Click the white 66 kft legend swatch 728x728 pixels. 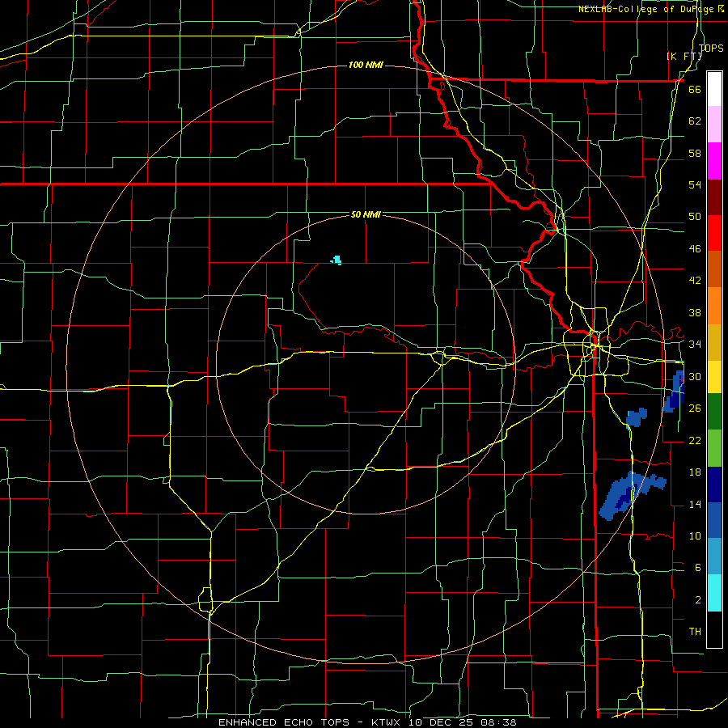coord(714,89)
